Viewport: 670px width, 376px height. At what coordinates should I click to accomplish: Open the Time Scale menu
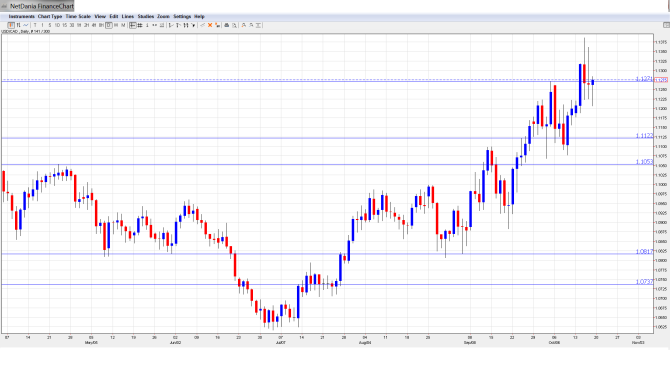78,17
